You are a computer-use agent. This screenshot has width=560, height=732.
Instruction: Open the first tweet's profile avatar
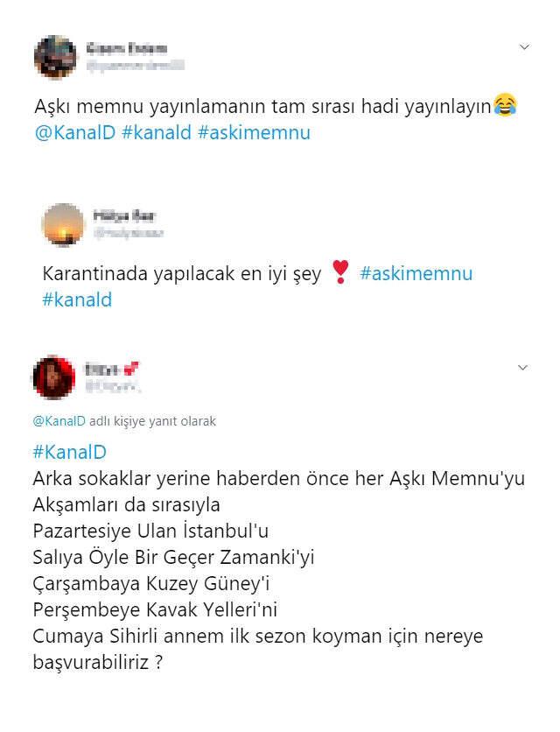55,57
